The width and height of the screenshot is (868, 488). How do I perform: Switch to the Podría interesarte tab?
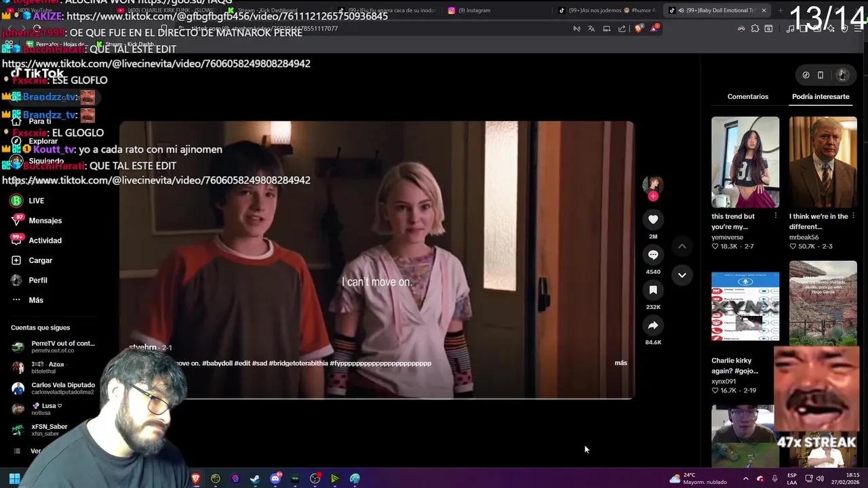point(821,97)
